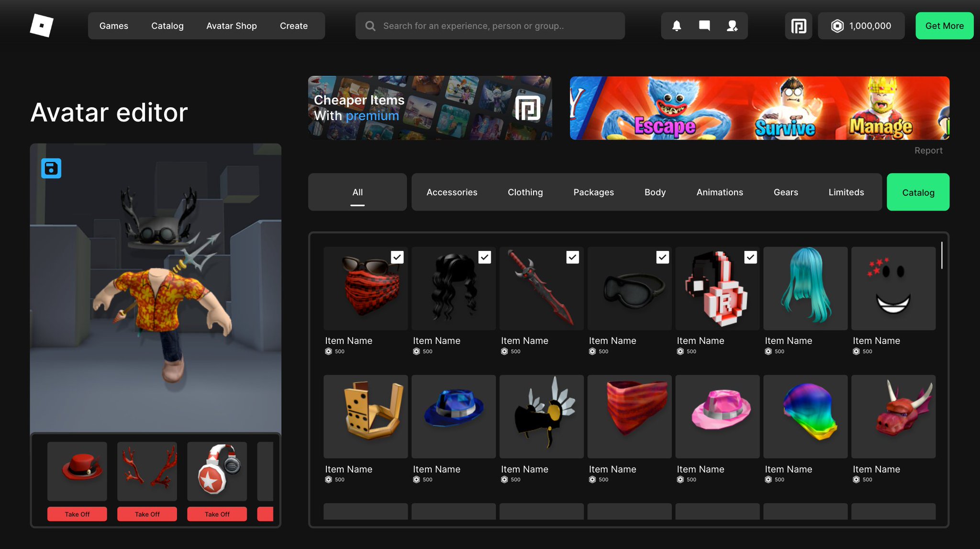Open Create in the top navigation
Viewport: 980px width, 549px height.
(294, 26)
